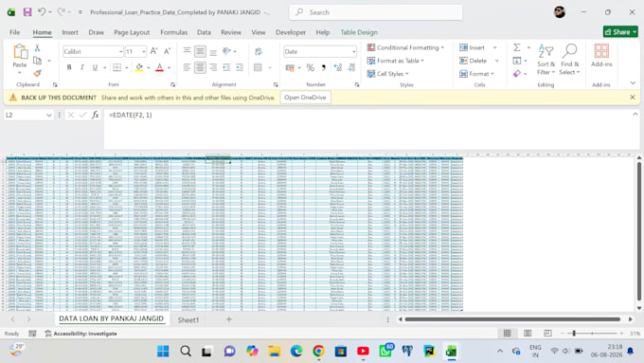The width and height of the screenshot is (644, 363).
Task: Decrease font size with smaller A icon
Action: point(168,51)
